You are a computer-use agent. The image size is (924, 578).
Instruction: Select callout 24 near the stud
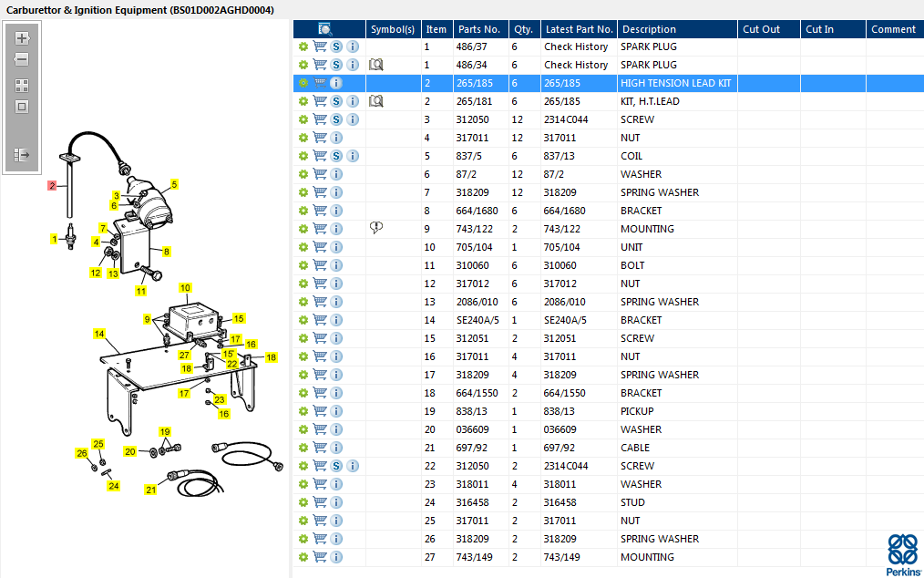(x=114, y=486)
